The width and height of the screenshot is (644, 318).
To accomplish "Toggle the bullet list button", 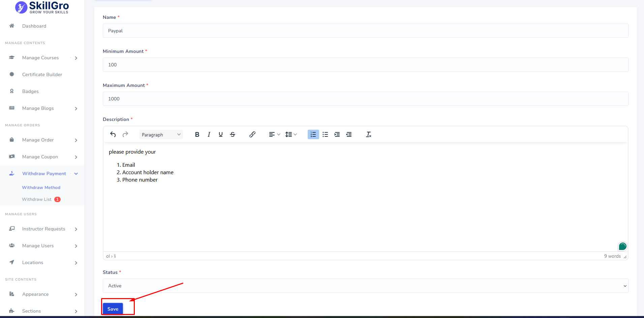I will pyautogui.click(x=325, y=134).
